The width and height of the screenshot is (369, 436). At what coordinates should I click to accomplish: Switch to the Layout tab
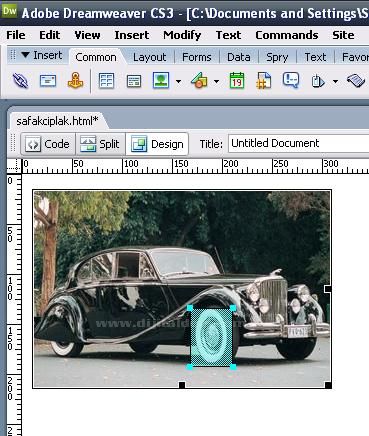149,57
